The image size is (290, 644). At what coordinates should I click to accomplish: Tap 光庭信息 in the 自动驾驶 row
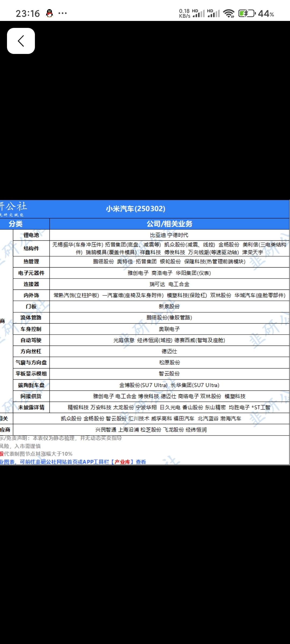[x=124, y=340]
